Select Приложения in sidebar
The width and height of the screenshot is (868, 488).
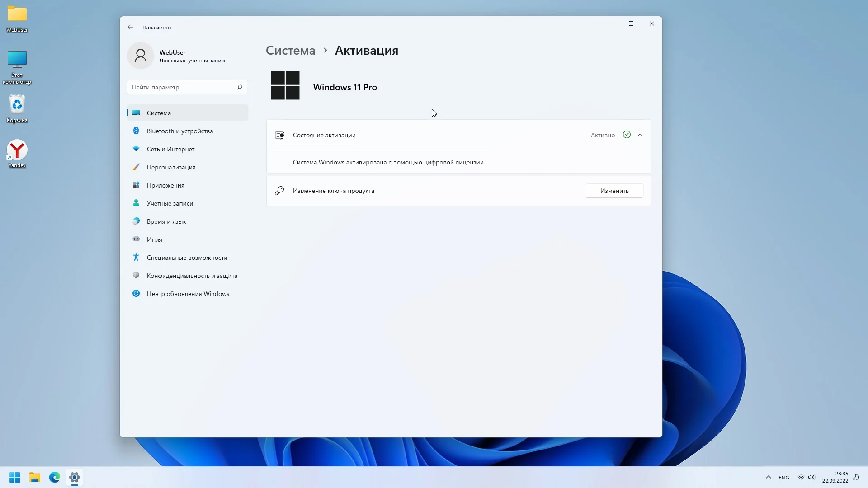(x=165, y=185)
